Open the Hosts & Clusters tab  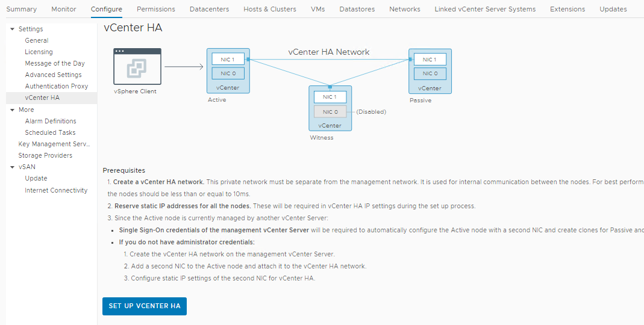(x=269, y=9)
